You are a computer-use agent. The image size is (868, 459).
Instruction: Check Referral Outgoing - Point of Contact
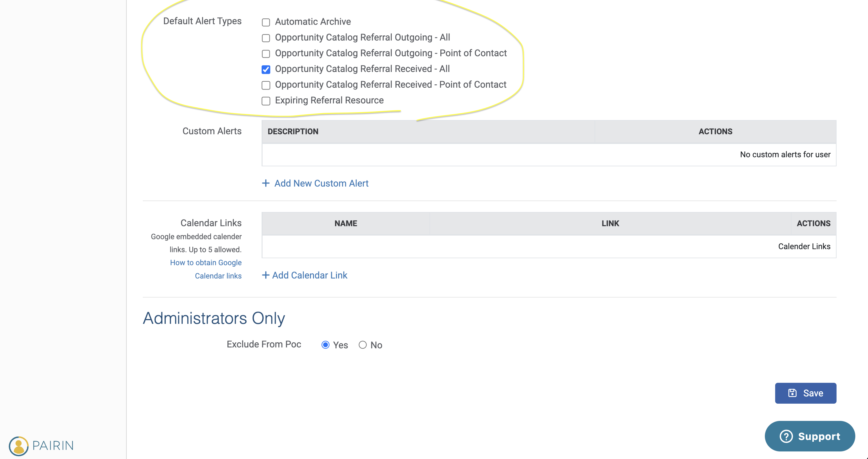tap(266, 54)
